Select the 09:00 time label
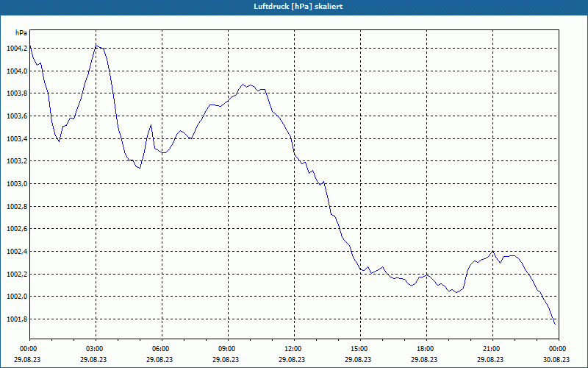The image size is (588, 368). (228, 349)
